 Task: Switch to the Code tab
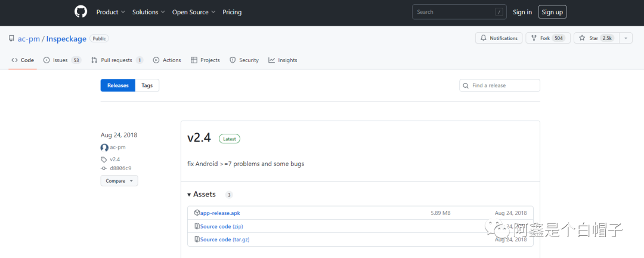[x=23, y=60]
